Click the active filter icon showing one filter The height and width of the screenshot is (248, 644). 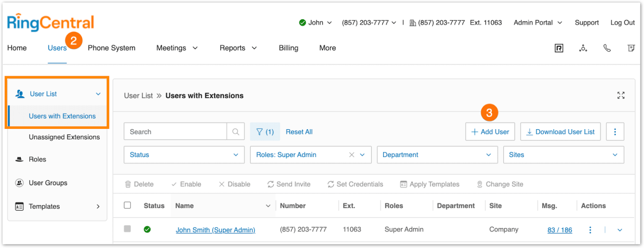(x=265, y=131)
